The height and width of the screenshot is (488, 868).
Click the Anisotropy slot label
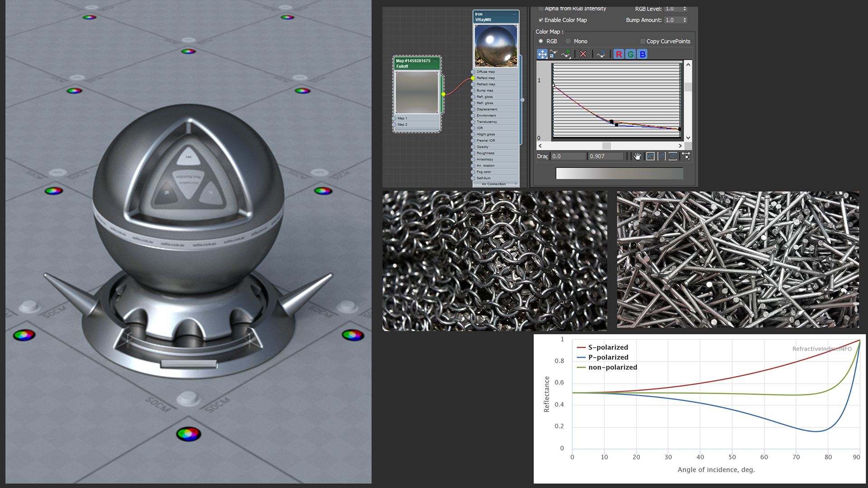point(485,160)
